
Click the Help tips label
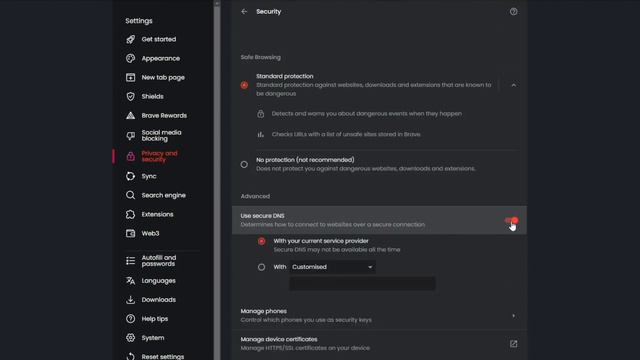pyautogui.click(x=155, y=319)
